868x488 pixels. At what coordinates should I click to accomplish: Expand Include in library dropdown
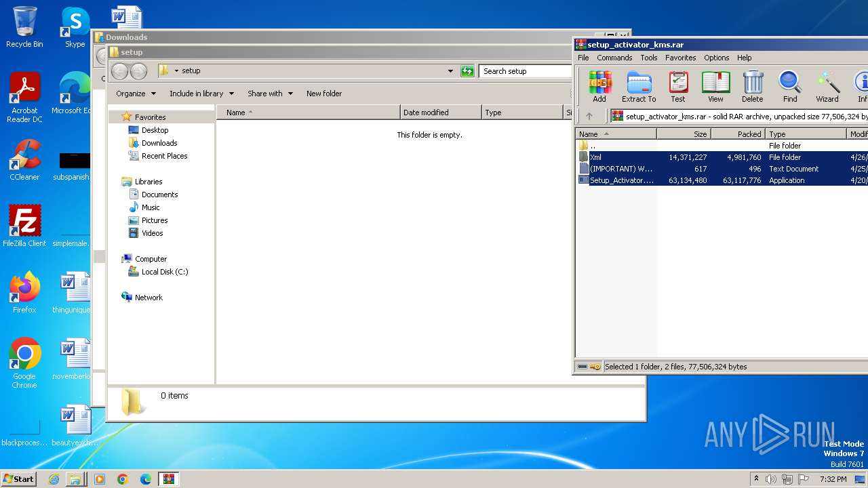(201, 94)
